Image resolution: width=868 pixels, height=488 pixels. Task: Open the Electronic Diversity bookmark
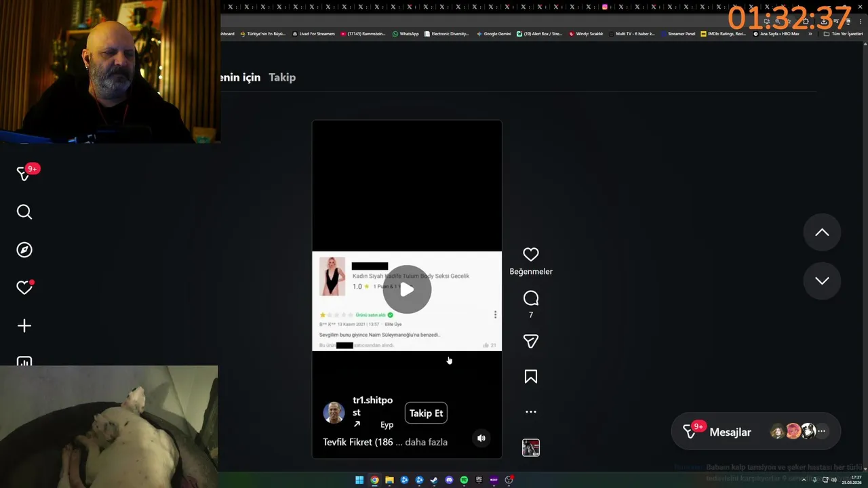(446, 33)
